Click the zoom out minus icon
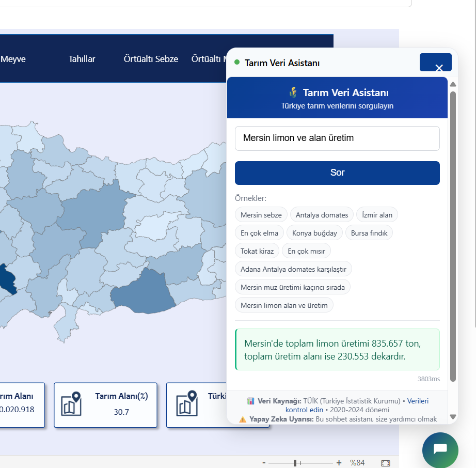The height and width of the screenshot is (468, 476). [x=264, y=463]
